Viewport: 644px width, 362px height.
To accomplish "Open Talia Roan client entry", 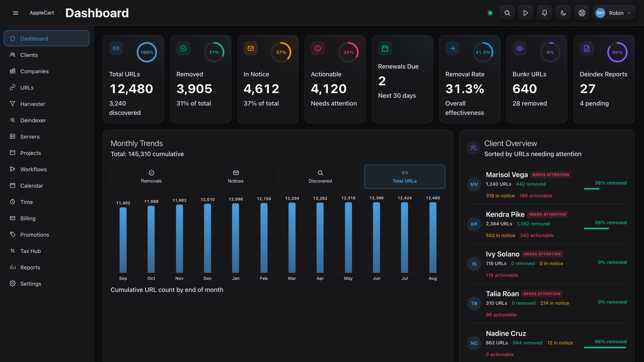I will [x=547, y=304].
